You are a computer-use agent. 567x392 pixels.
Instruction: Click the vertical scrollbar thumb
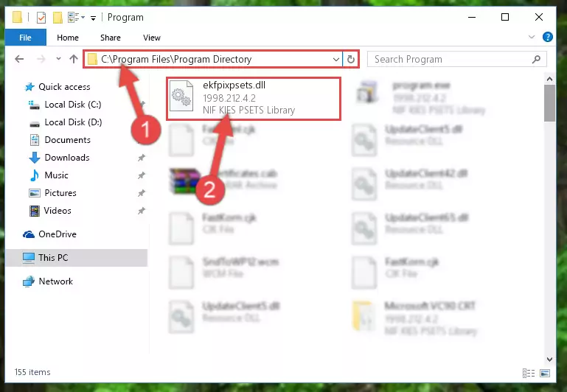pyautogui.click(x=549, y=103)
